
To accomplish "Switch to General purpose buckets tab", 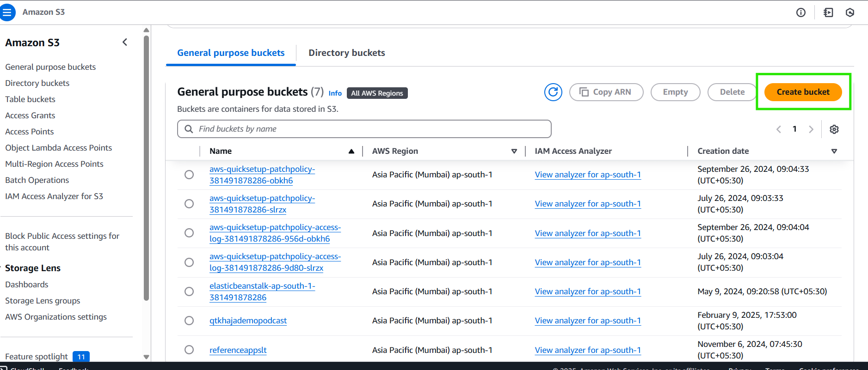I will pos(231,53).
